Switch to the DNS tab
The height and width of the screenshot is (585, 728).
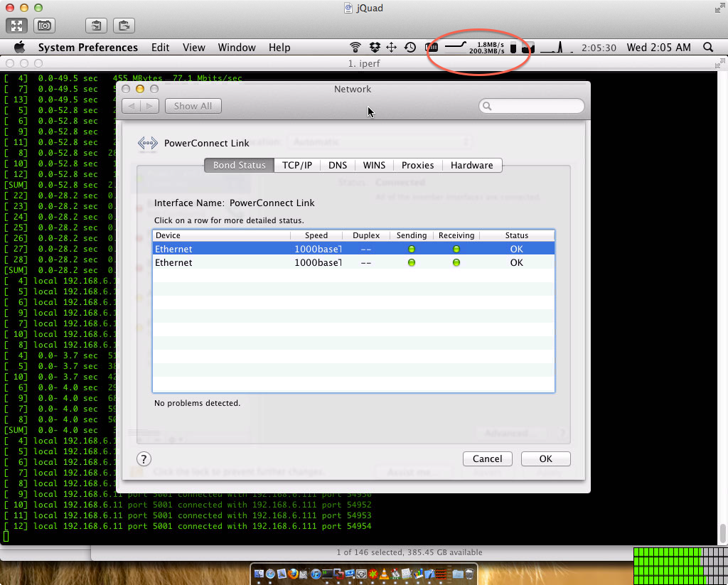[338, 166]
